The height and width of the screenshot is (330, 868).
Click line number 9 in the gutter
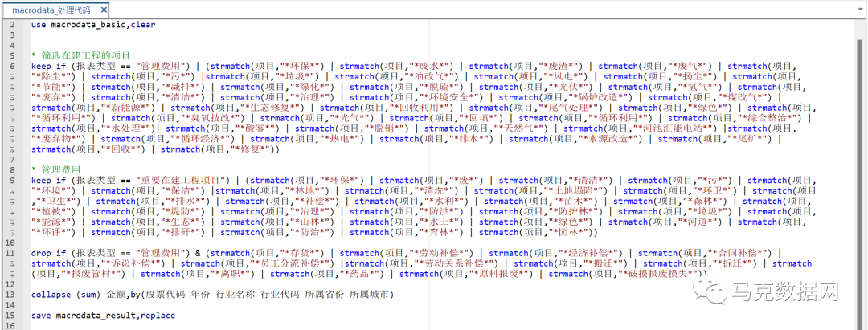tap(12, 180)
